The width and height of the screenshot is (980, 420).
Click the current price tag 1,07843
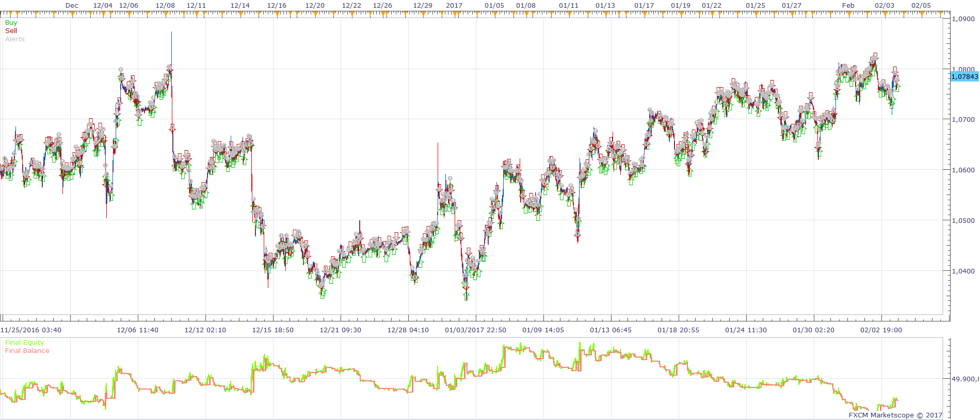[965, 76]
